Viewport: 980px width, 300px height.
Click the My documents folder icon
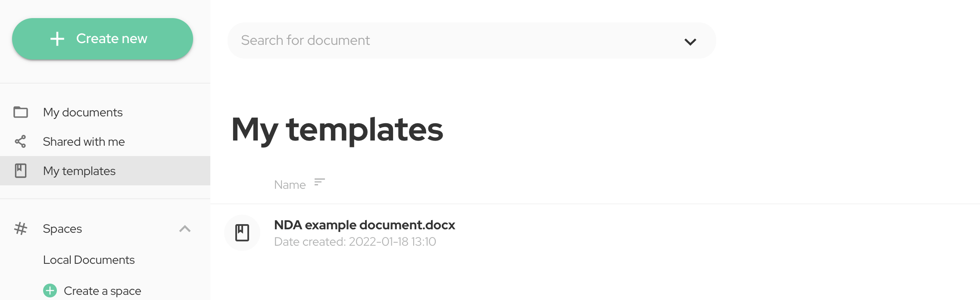coord(21,112)
